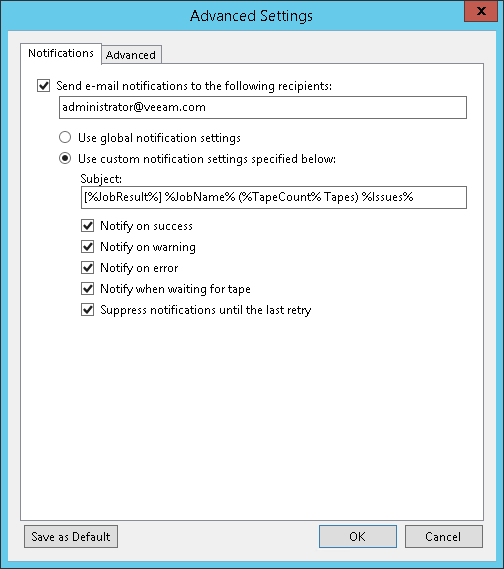This screenshot has width=504, height=569.
Task: Toggle Notify on warning checkbox
Action: click(87, 247)
